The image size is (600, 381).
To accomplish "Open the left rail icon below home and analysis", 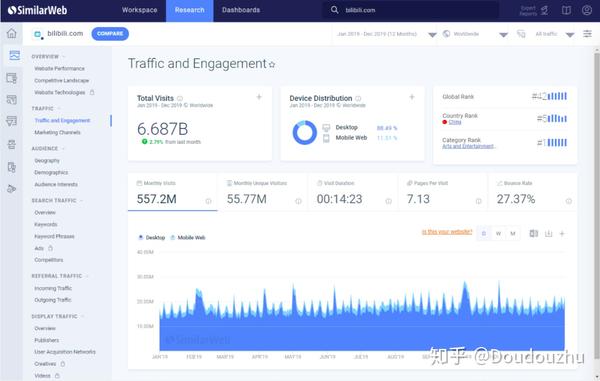I will pos(11,78).
